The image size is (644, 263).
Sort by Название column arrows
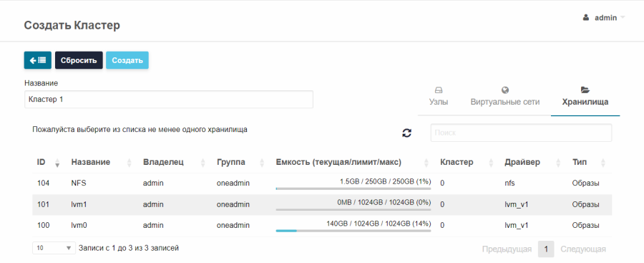[x=130, y=163]
